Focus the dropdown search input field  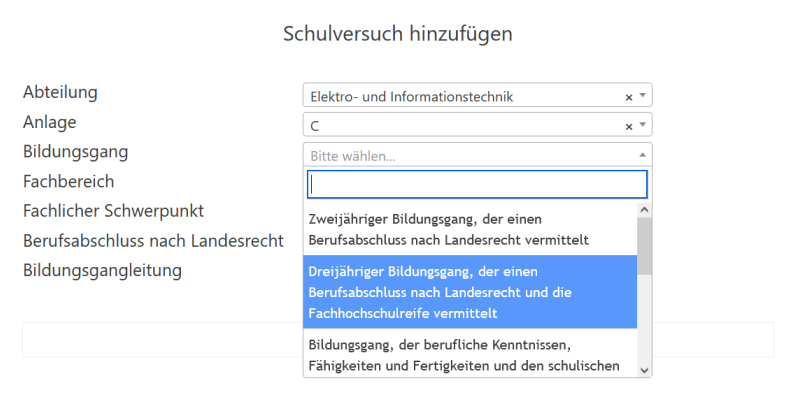coord(477,184)
